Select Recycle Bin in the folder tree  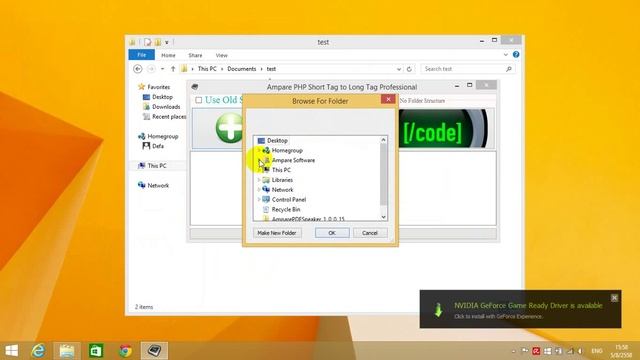286,209
